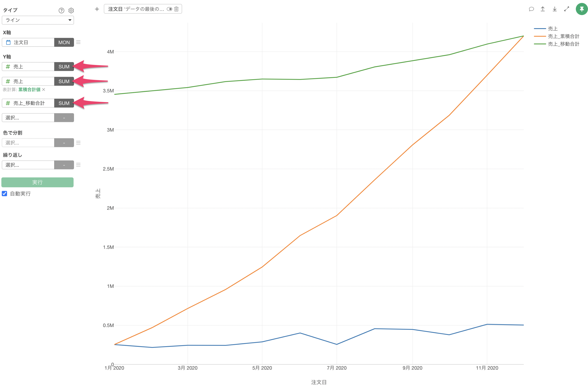Delete the 注文日 filter with trash icon
Image resolution: width=588 pixels, height=389 pixels.
pyautogui.click(x=176, y=9)
